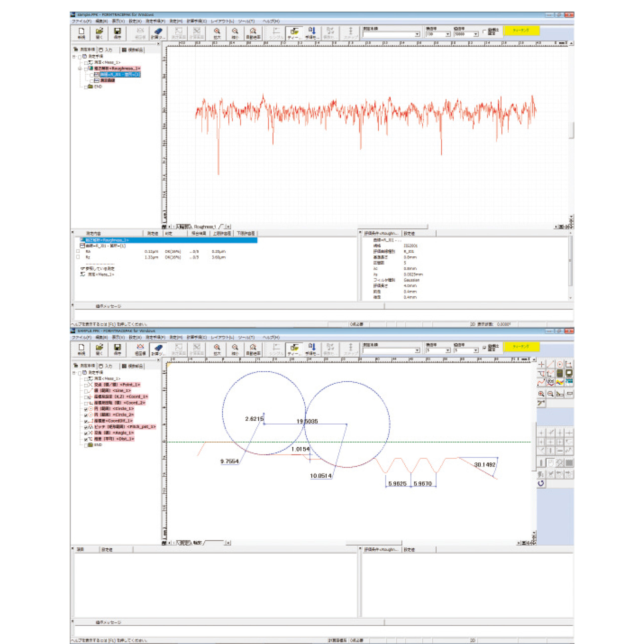Open vertical magnification dropdown in upper window
Viewport: 644px width, 644px height.
tap(476, 34)
